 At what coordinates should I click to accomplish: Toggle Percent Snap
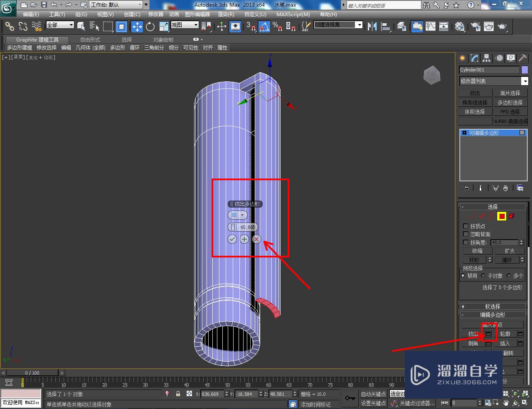coord(278,27)
